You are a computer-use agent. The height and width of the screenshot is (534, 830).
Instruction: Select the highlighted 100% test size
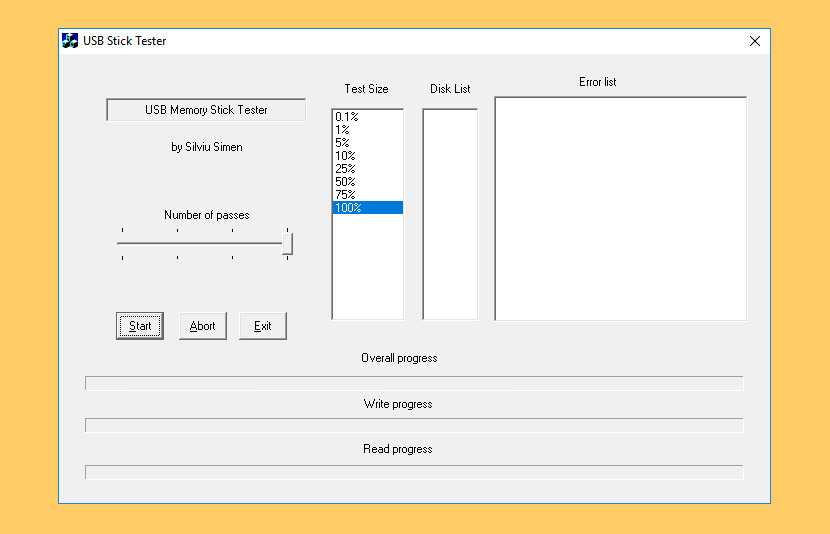(349, 208)
